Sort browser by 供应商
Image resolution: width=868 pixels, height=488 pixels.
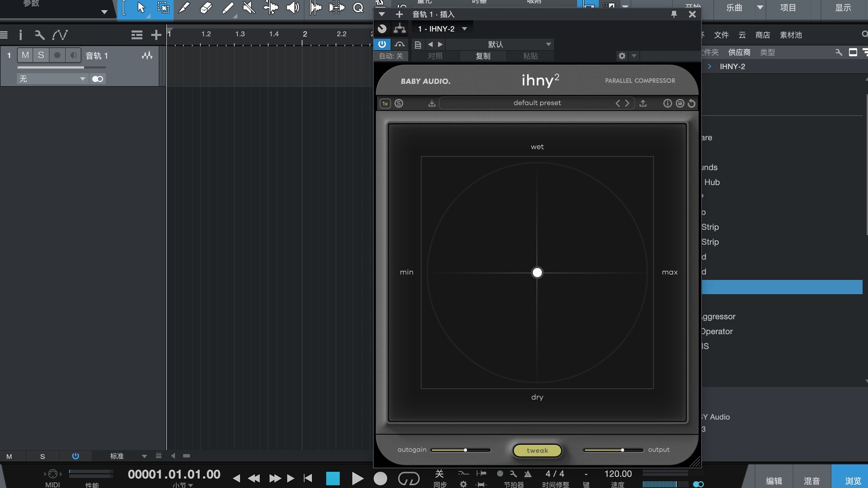coord(739,52)
